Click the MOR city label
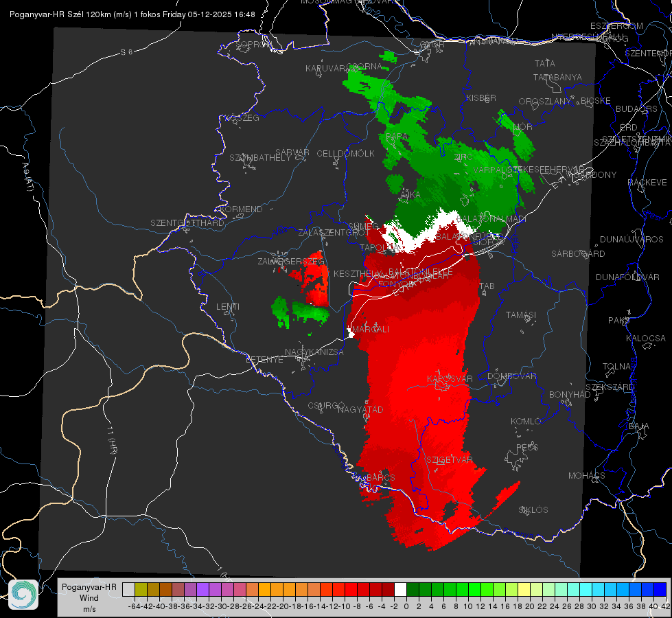This screenshot has width=672, height=618. click(x=522, y=127)
